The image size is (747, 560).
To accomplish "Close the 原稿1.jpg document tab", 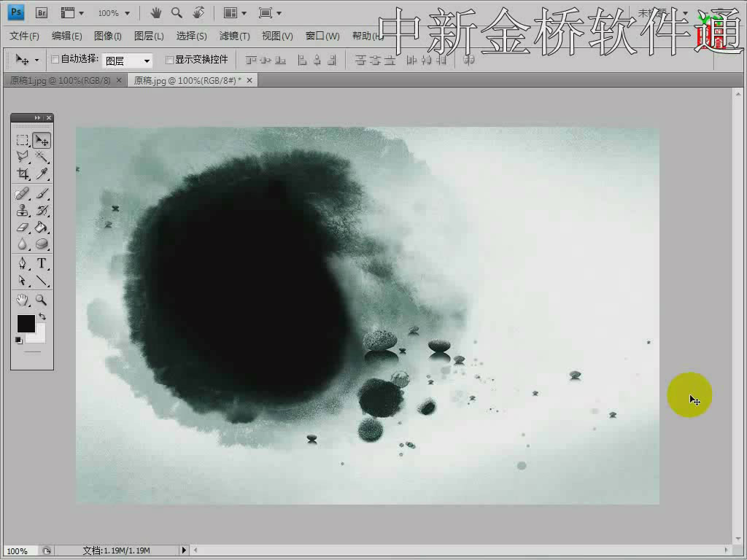I will [119, 80].
